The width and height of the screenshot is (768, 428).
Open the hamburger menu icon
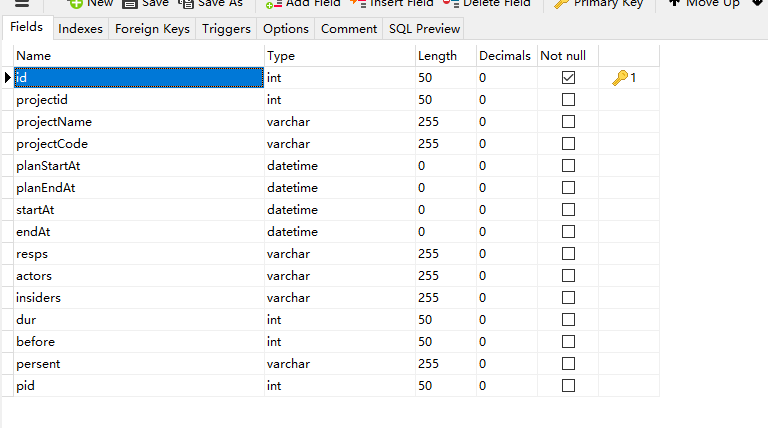coord(22,3)
